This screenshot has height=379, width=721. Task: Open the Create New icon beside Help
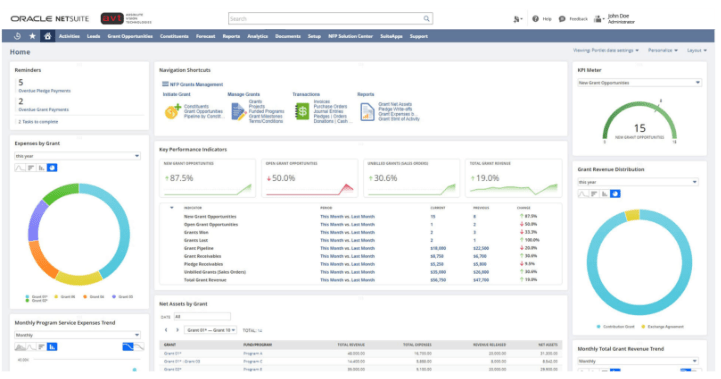(x=517, y=19)
